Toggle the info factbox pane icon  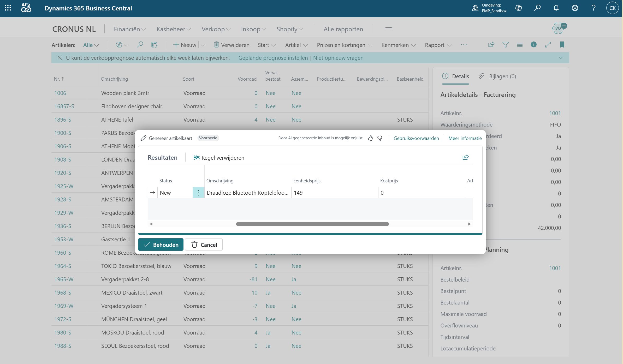pyautogui.click(x=533, y=45)
